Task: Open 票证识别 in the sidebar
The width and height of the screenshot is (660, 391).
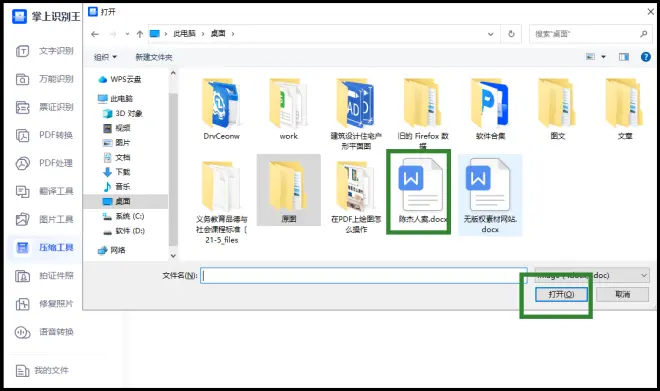Action: click(44, 107)
